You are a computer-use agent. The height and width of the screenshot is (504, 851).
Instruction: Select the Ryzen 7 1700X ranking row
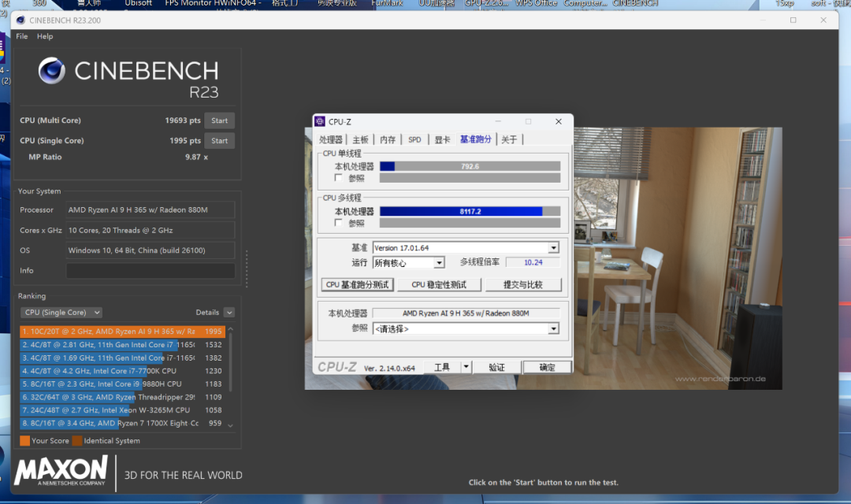click(x=122, y=423)
